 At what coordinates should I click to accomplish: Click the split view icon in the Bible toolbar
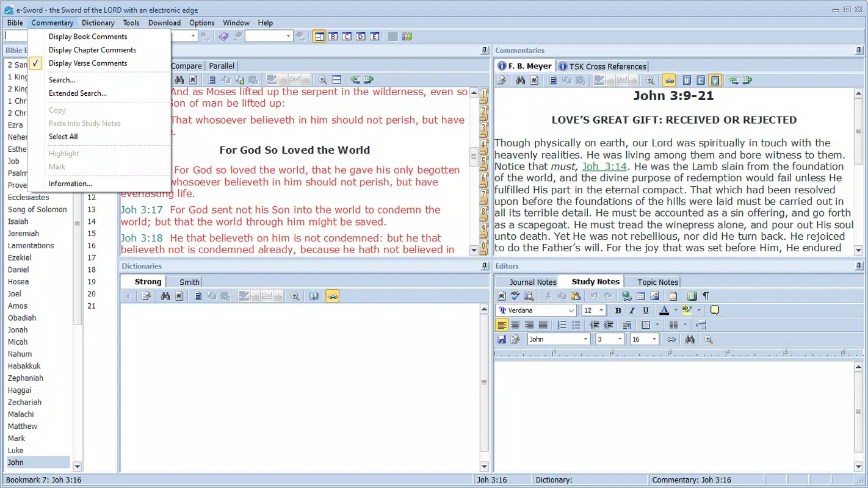(336, 80)
